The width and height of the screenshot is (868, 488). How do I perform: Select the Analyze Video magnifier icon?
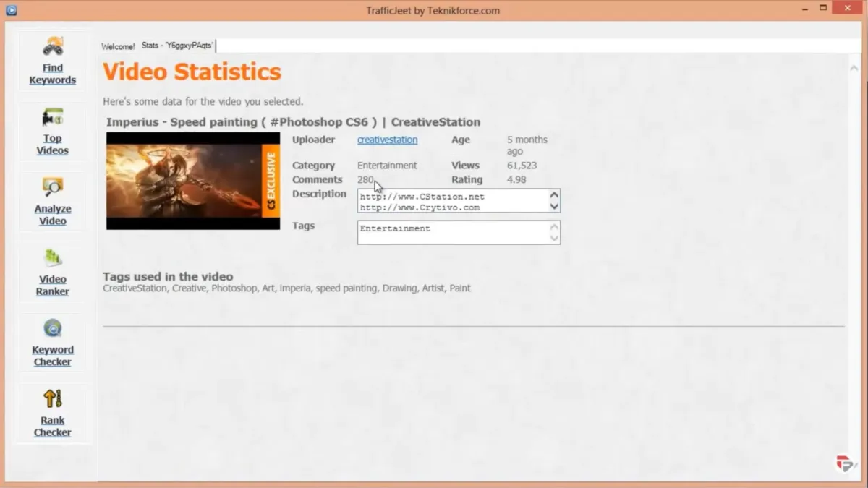pos(53,187)
